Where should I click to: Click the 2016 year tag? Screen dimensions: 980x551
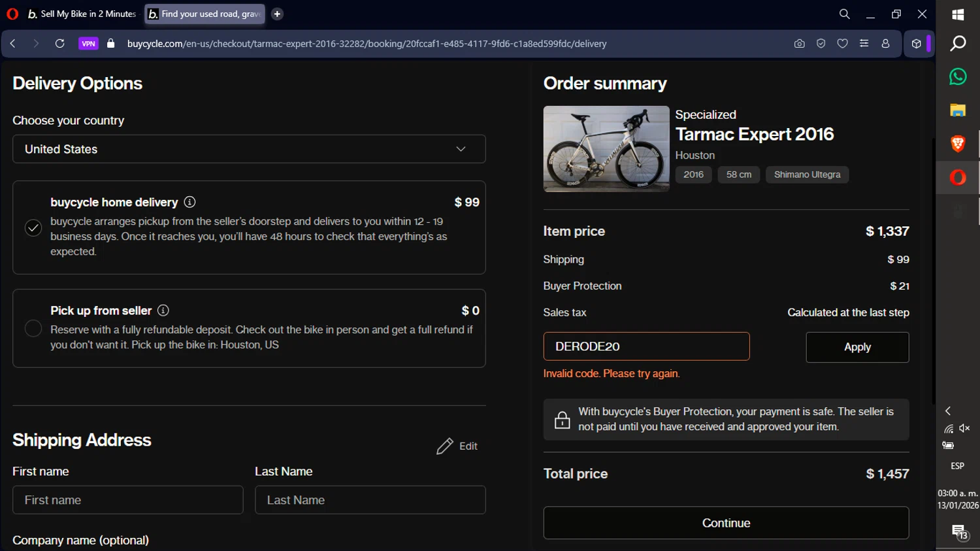click(x=693, y=175)
